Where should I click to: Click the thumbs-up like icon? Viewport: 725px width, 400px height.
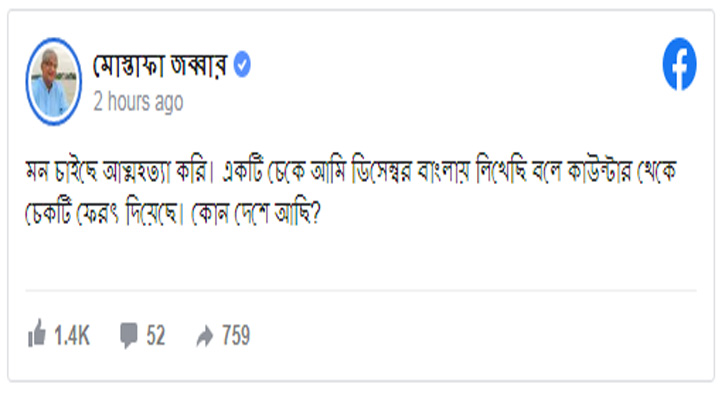[x=36, y=336]
